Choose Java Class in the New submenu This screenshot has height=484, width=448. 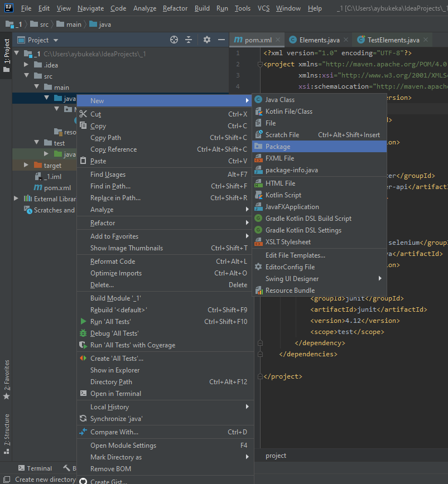319,100
